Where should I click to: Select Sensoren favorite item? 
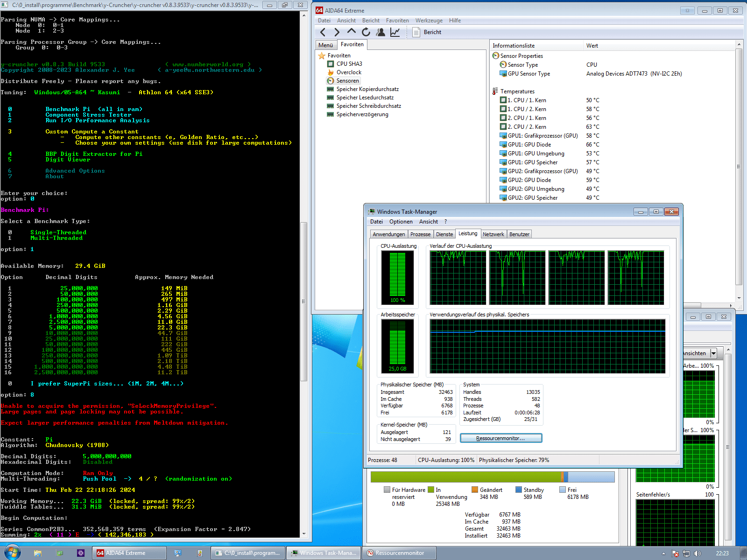pos(343,81)
